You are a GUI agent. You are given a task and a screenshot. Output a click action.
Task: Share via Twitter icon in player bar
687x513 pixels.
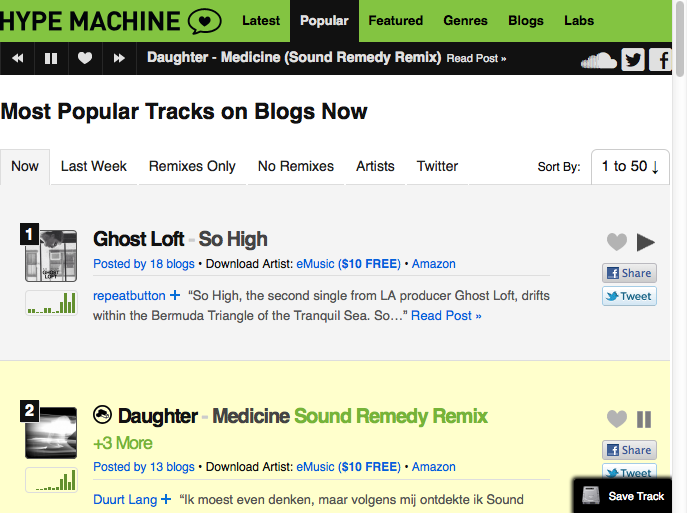point(633,59)
